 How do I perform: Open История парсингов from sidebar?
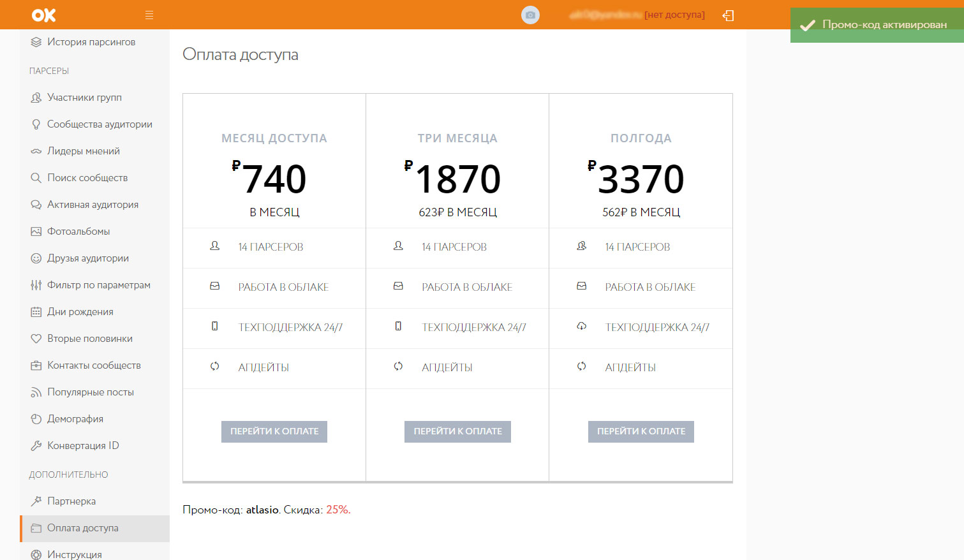click(x=91, y=42)
